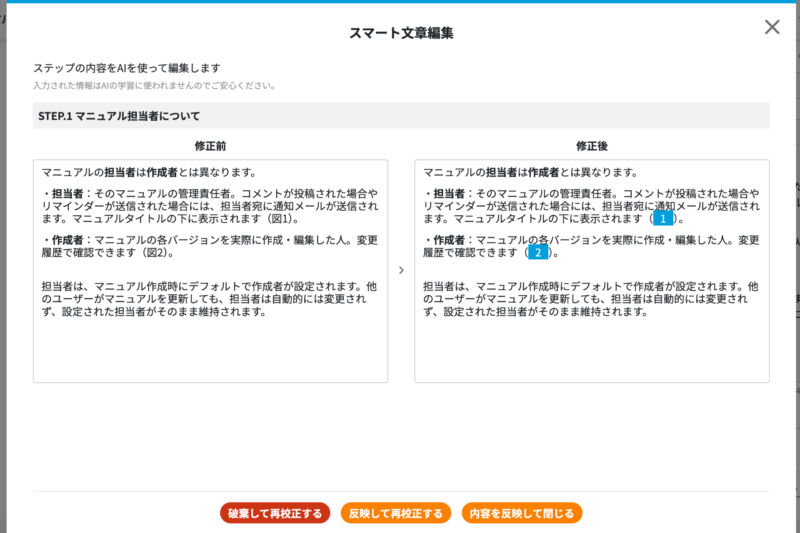Click the chevron arrow between 修正前 and 修正後
The image size is (800, 533).
(x=401, y=270)
